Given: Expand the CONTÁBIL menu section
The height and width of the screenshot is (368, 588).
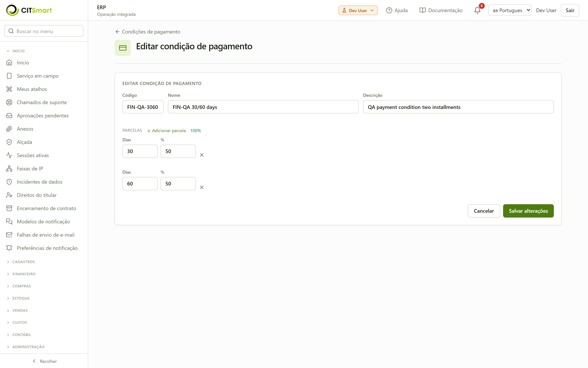Looking at the screenshot, I should (x=19, y=335).
